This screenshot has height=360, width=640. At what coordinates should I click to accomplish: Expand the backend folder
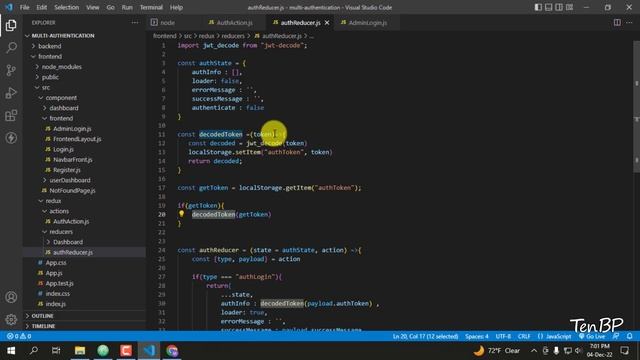(x=50, y=46)
